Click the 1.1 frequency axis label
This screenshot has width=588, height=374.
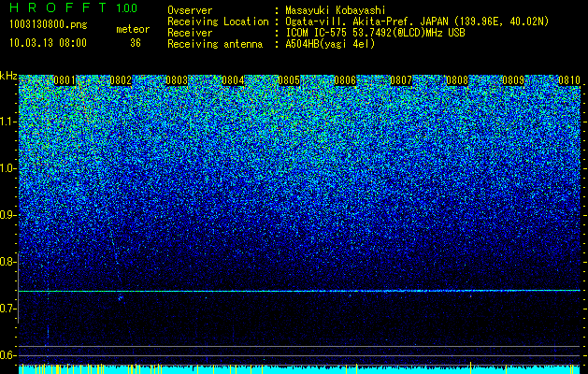tap(7, 122)
